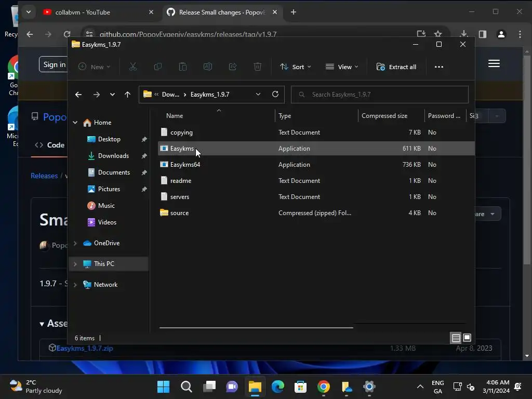532x399 pixels.
Task: Open the New dropdown in Explorer
Action: click(95, 67)
